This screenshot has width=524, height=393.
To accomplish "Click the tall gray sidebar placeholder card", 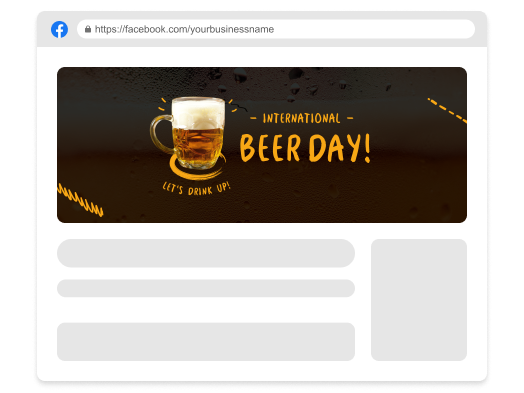I will (x=419, y=300).
